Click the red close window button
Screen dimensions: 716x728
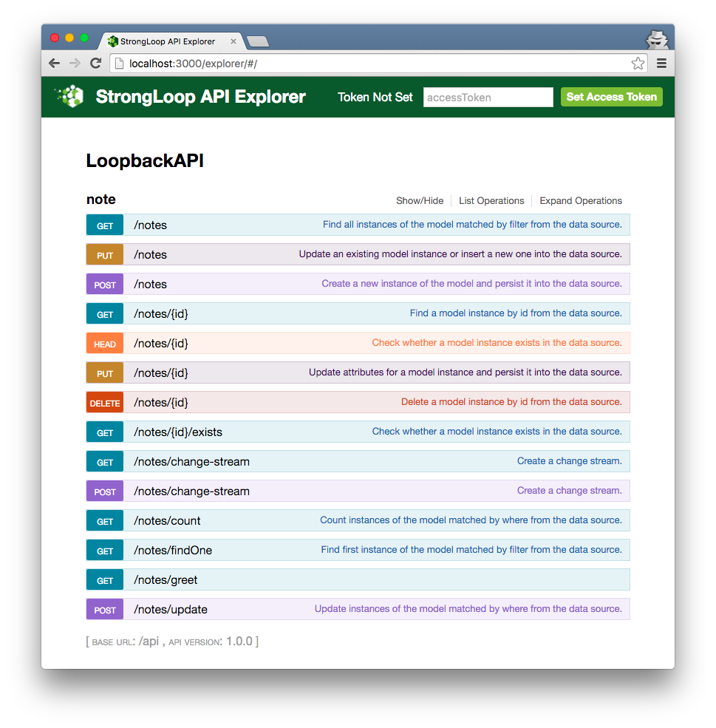coord(55,38)
